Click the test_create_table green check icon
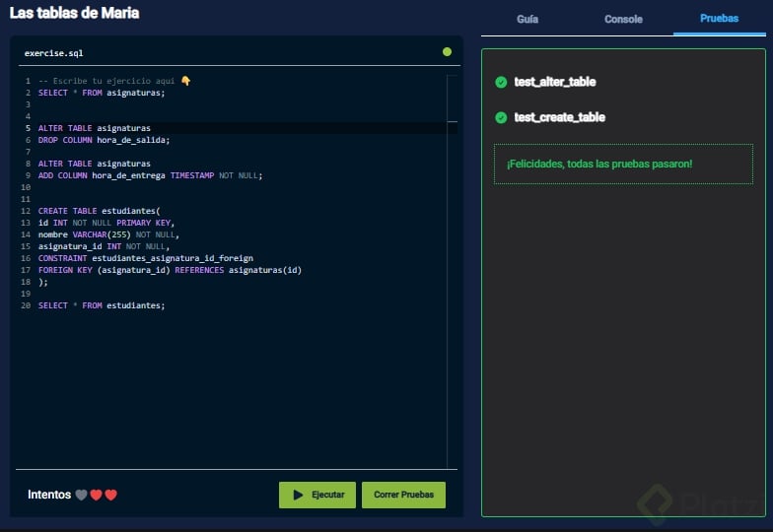This screenshot has width=773, height=532. click(x=501, y=118)
